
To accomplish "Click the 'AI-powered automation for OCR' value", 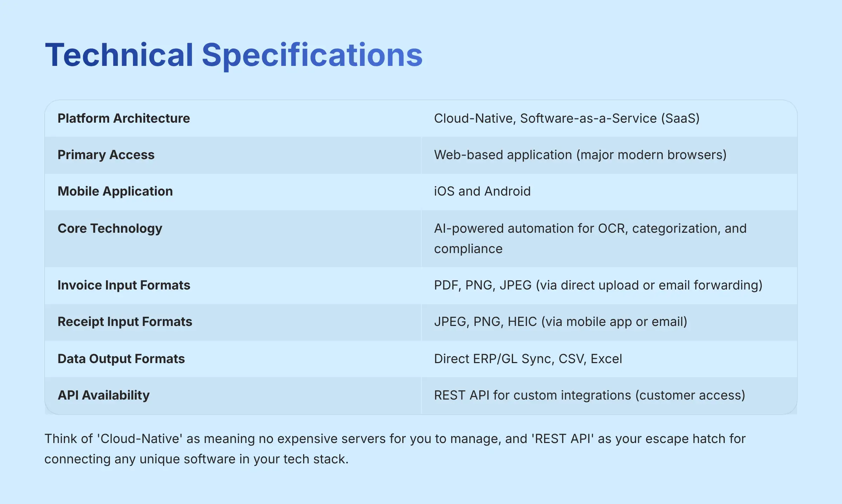I will coord(590,239).
